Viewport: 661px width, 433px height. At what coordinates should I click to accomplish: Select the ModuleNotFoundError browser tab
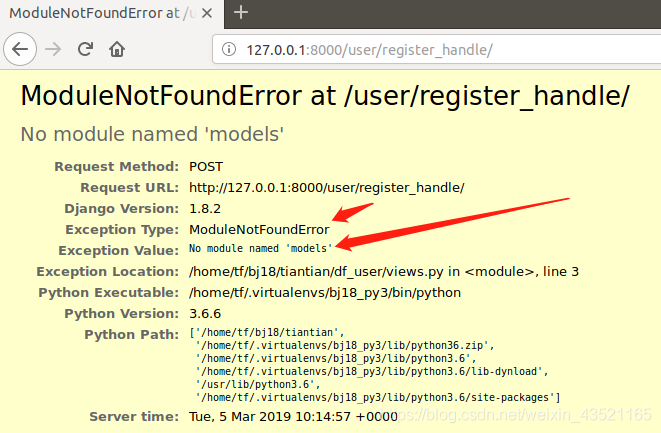[111, 13]
